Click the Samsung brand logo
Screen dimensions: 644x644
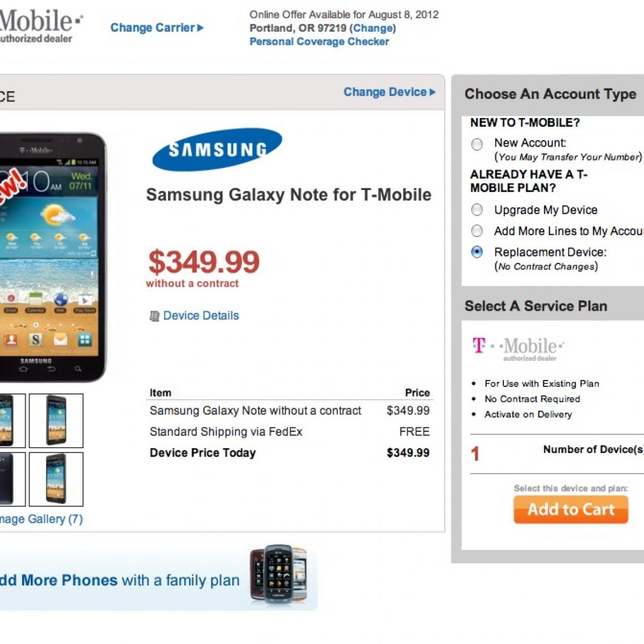click(x=217, y=149)
